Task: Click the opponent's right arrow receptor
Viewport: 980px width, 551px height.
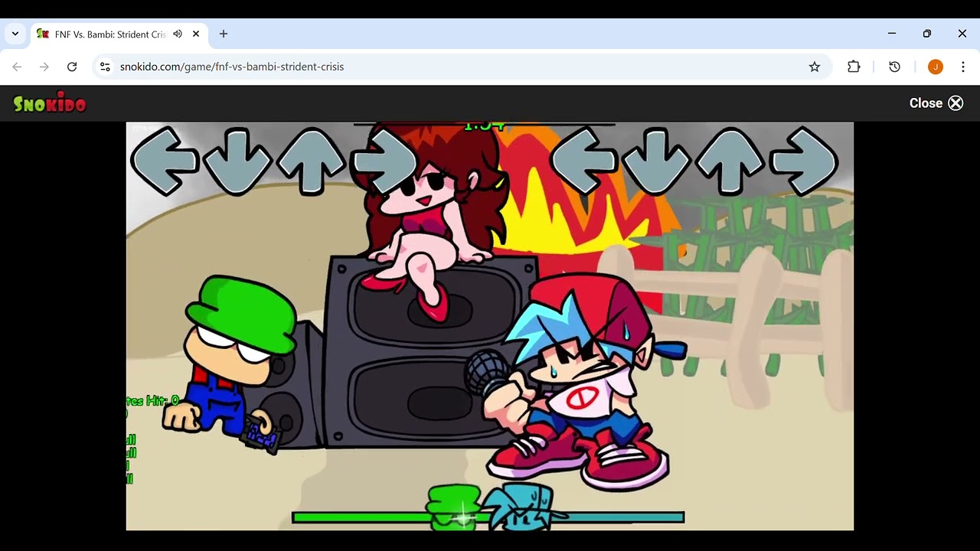Action: [384, 161]
